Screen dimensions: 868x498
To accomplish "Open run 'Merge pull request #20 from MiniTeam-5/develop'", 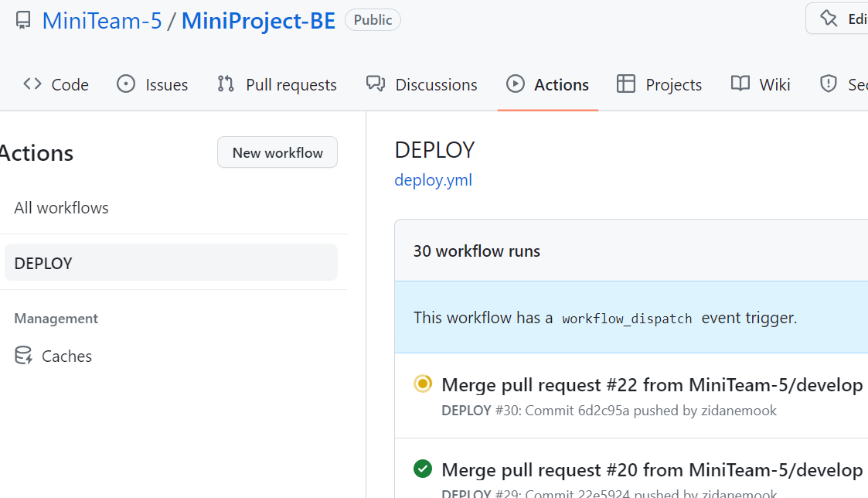I will [x=652, y=469].
